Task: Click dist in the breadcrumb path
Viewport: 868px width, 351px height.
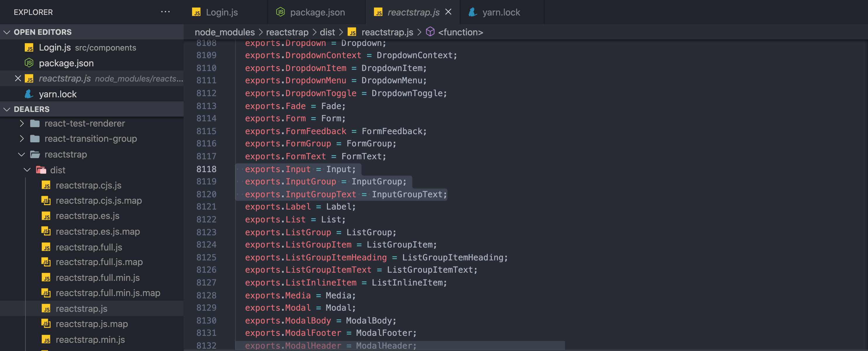Action: click(327, 32)
